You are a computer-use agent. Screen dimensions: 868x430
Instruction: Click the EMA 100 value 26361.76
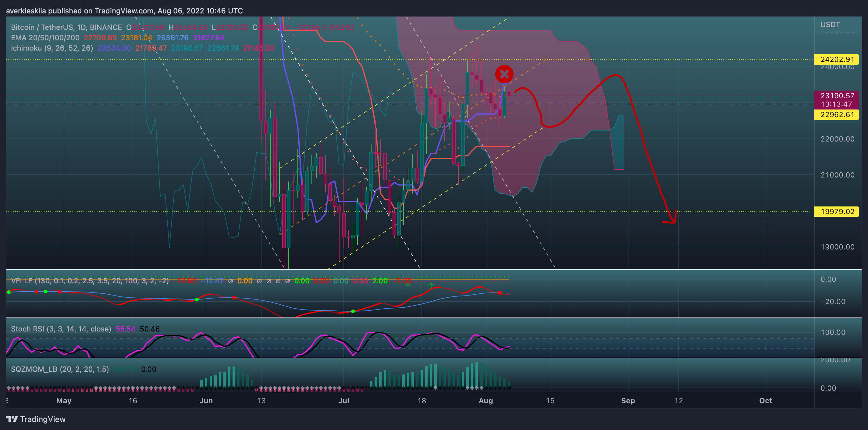pyautogui.click(x=173, y=38)
